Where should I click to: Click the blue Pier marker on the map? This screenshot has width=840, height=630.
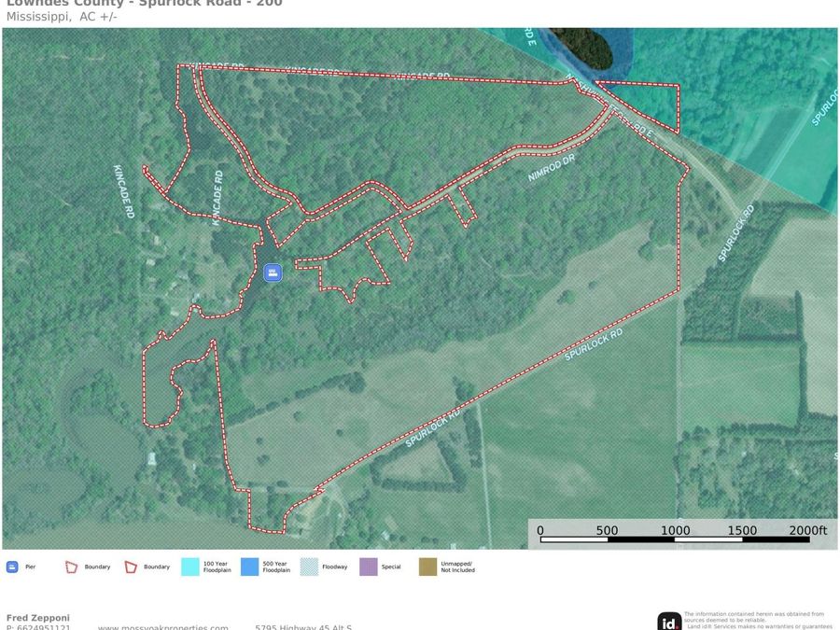[x=273, y=272]
